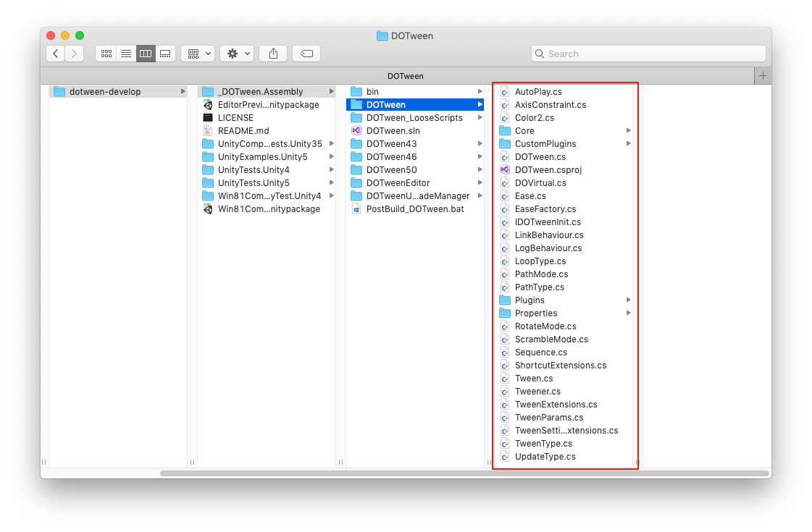Select the DOTween43 folder
Viewport: 812px width, 532px height.
pyautogui.click(x=415, y=143)
